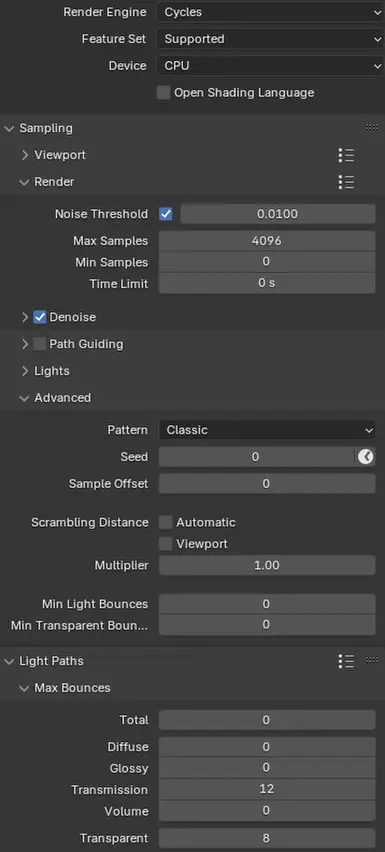This screenshot has width=385, height=852.
Task: Open the Render sampling presets list icon
Action: pyautogui.click(x=346, y=181)
